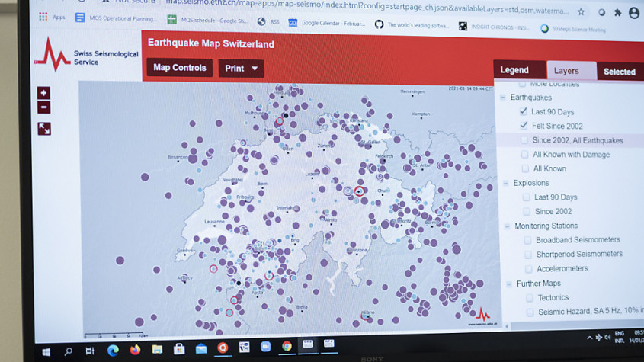The width and height of the screenshot is (644, 362).
Task: Open the Windows Start menu
Action: pos(46,352)
